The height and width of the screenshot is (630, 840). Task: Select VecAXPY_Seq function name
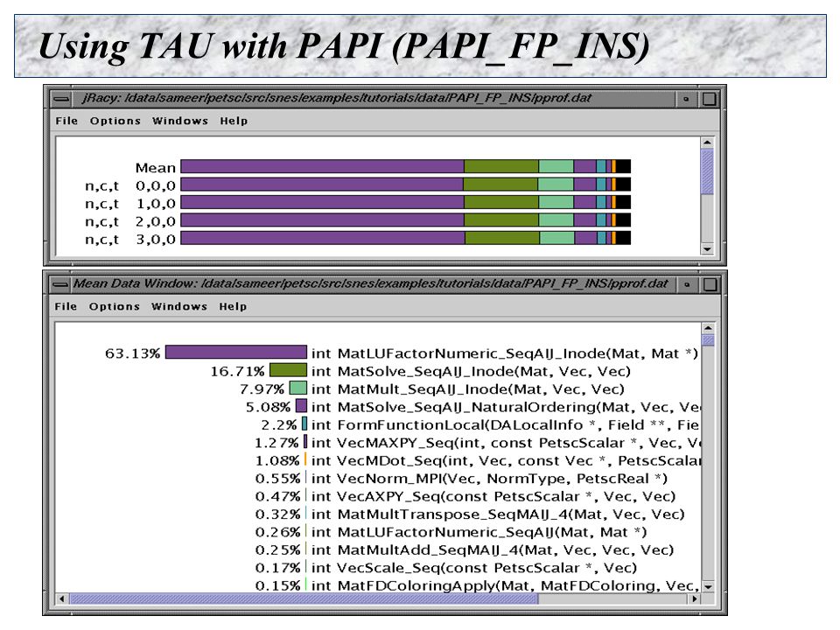point(493,497)
